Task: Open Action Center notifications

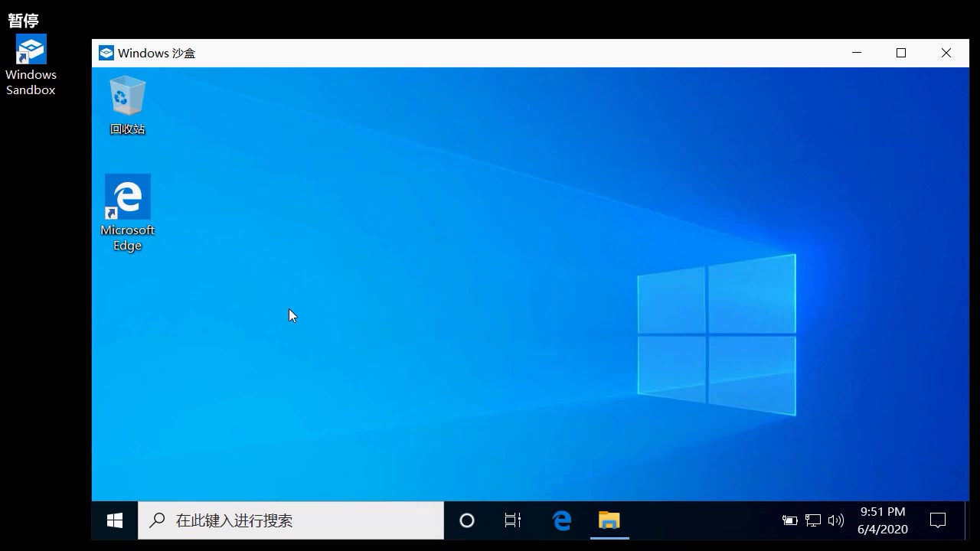Action: coord(938,520)
